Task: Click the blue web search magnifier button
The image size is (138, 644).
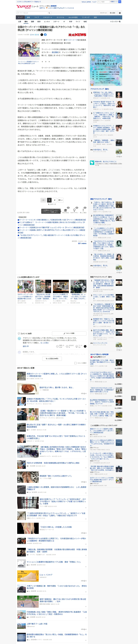Action: (120, 2)
